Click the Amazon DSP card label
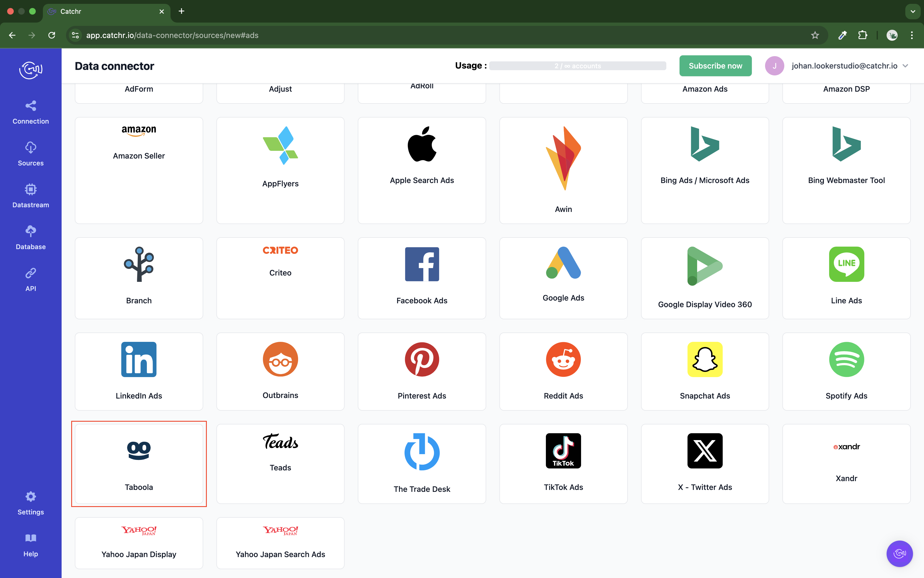 [x=846, y=89]
